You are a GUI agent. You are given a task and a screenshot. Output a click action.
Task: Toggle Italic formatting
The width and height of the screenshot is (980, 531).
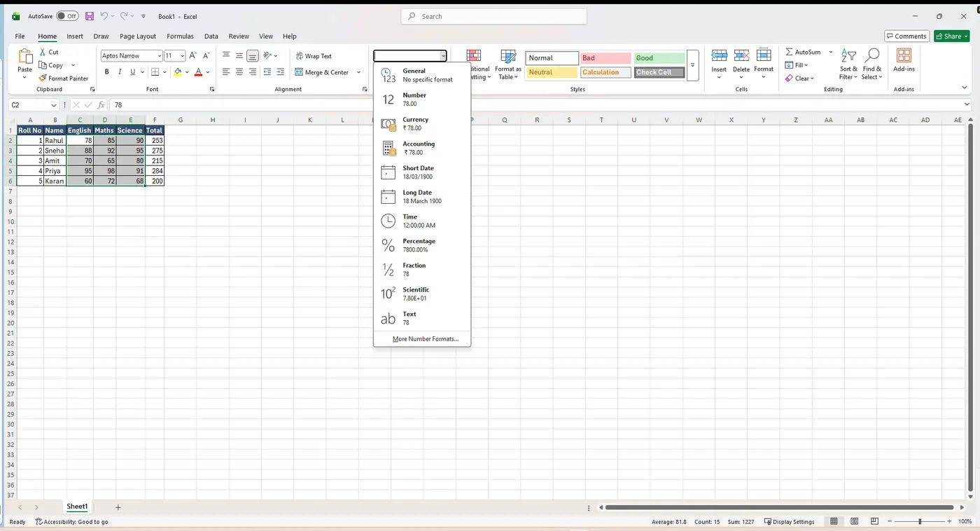[x=120, y=72]
